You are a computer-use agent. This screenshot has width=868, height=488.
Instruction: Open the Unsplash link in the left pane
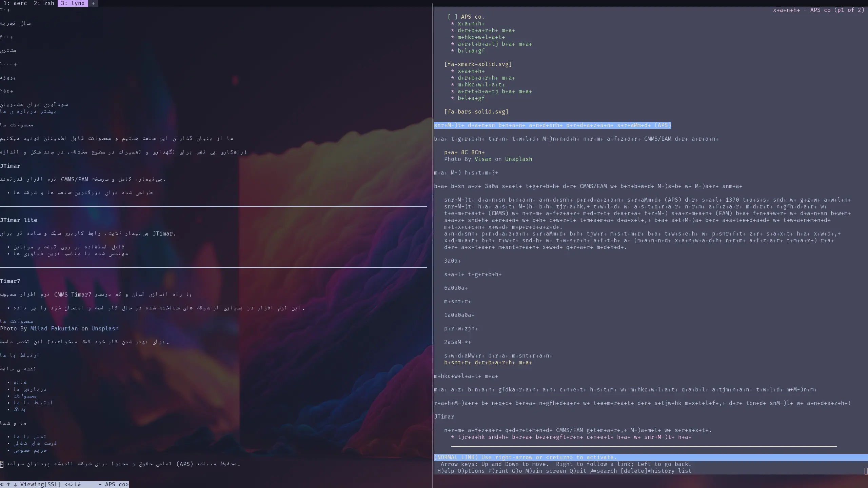coord(105,328)
